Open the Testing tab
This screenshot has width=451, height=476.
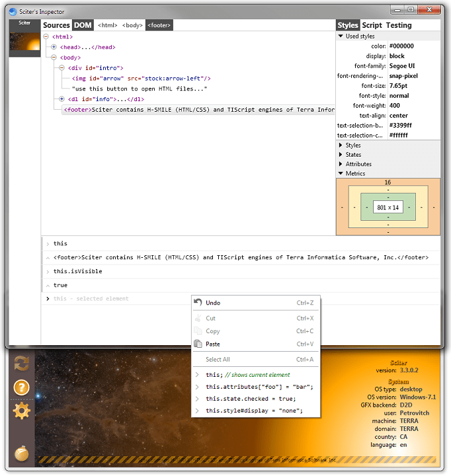click(399, 25)
